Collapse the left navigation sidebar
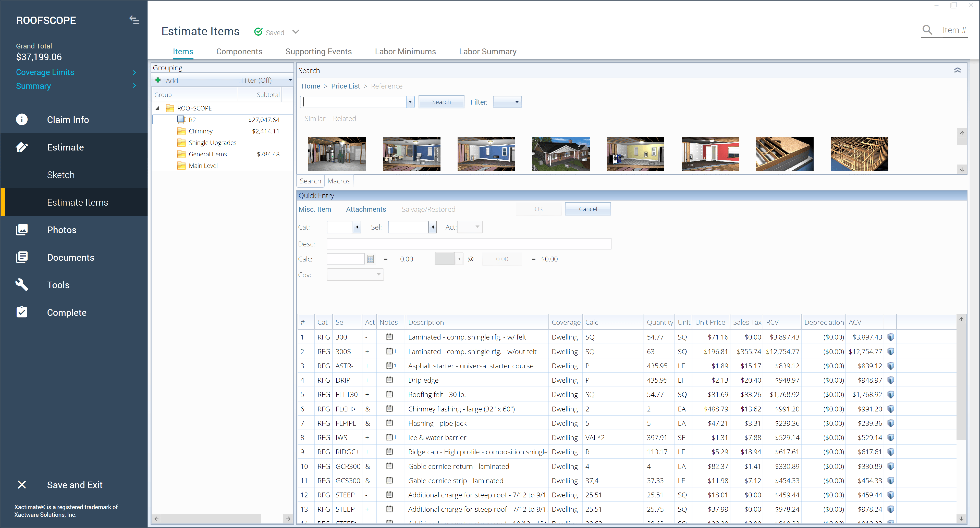Screen dimensions: 980x528 coord(134,20)
